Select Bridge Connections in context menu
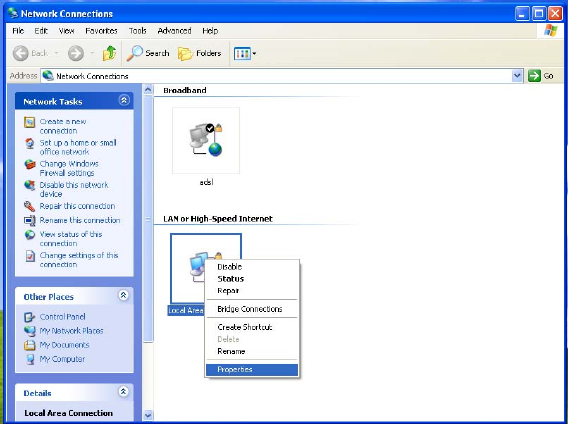 click(252, 309)
